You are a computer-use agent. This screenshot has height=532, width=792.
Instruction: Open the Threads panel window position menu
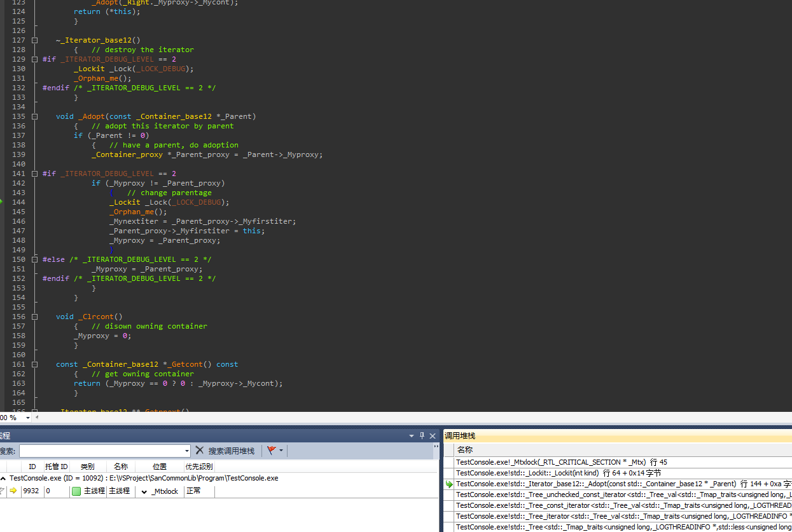(412, 436)
